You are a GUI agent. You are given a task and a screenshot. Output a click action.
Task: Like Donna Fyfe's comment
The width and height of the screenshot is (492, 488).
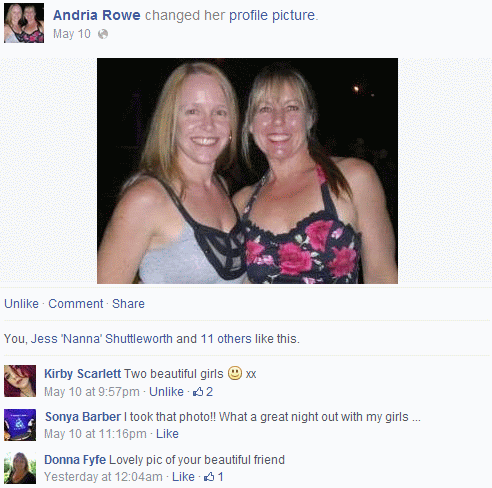click(x=183, y=477)
